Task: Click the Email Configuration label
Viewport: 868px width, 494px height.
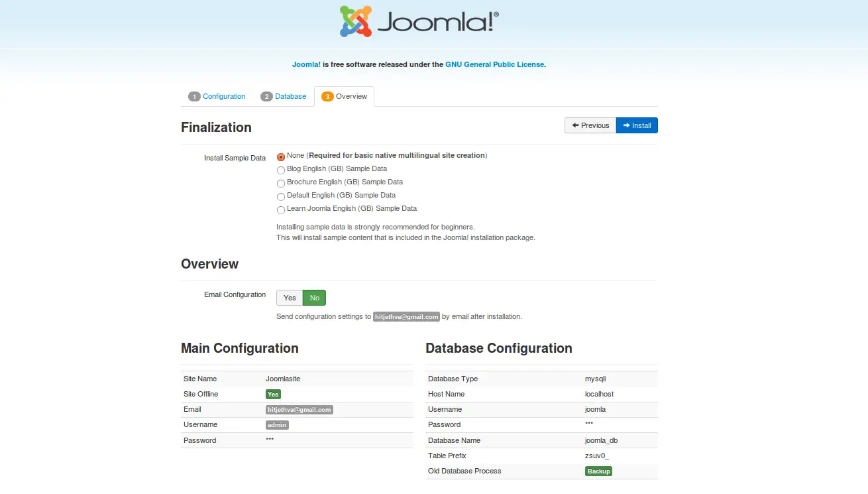Action: [235, 294]
